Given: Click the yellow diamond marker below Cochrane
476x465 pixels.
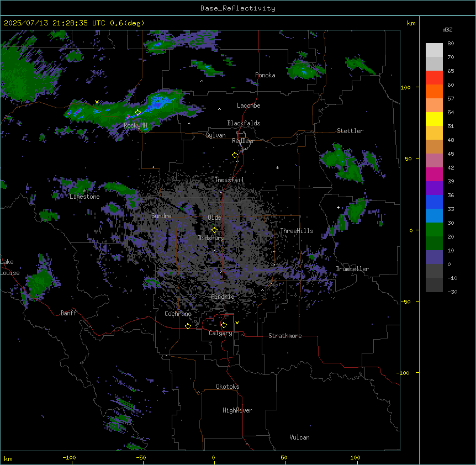Looking at the screenshot, I should pyautogui.click(x=188, y=326).
